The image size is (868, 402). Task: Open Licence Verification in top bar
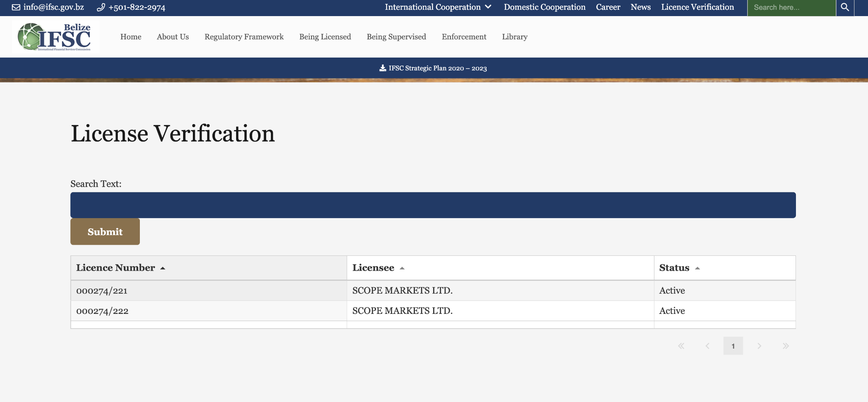point(698,7)
